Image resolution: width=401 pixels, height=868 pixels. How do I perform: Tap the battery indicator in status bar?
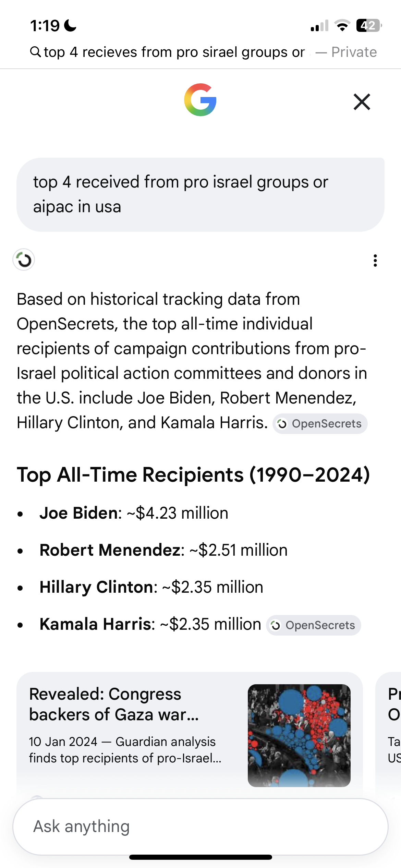click(369, 26)
